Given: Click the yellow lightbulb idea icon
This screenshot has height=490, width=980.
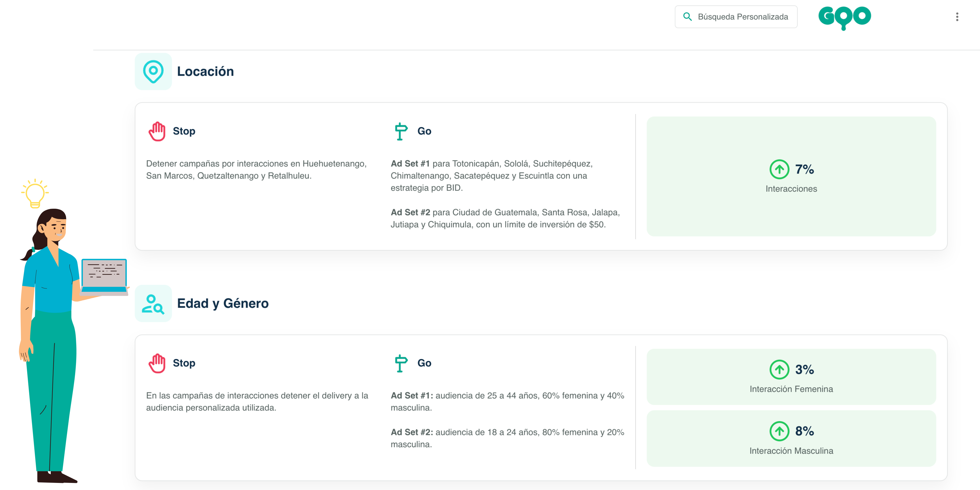Looking at the screenshot, I should coord(35,194).
